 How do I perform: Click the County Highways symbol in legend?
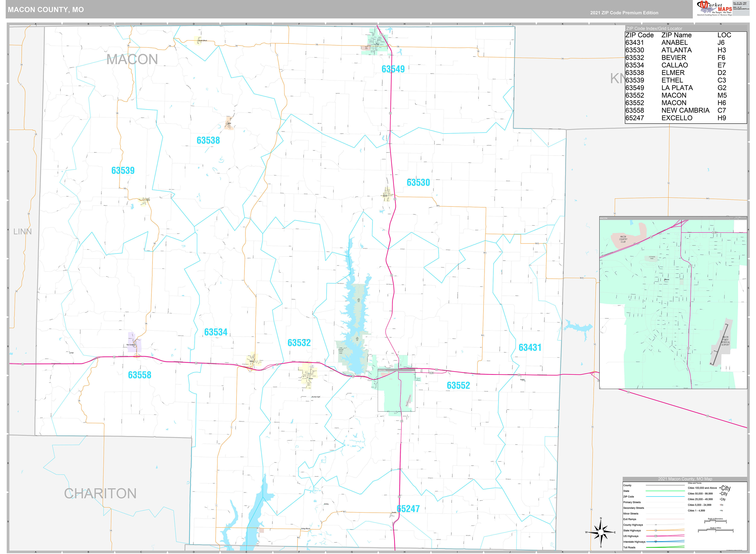(x=656, y=525)
